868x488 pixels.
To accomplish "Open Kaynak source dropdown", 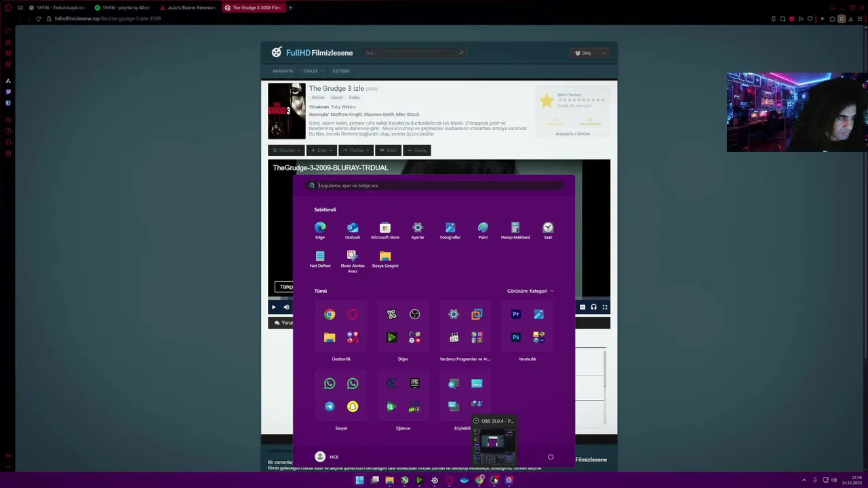I will 286,150.
